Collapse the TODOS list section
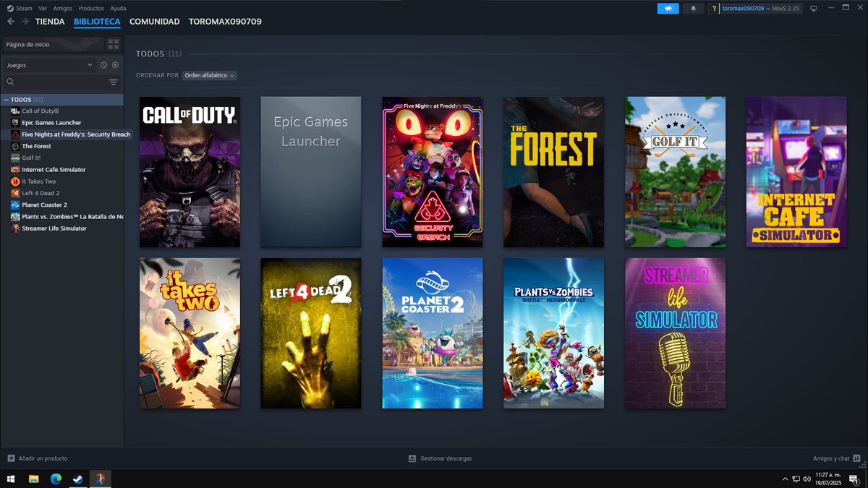The width and height of the screenshot is (868, 488). [x=7, y=100]
